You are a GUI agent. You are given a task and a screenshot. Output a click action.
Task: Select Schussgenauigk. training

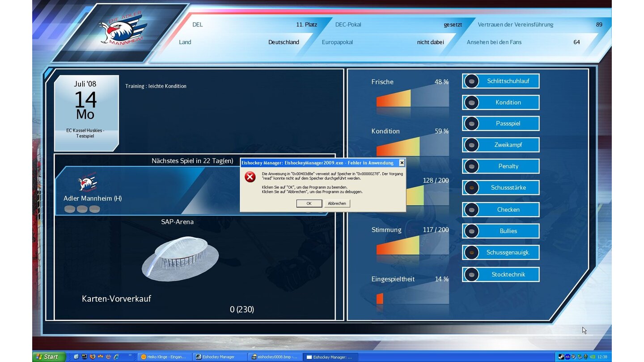click(500, 253)
